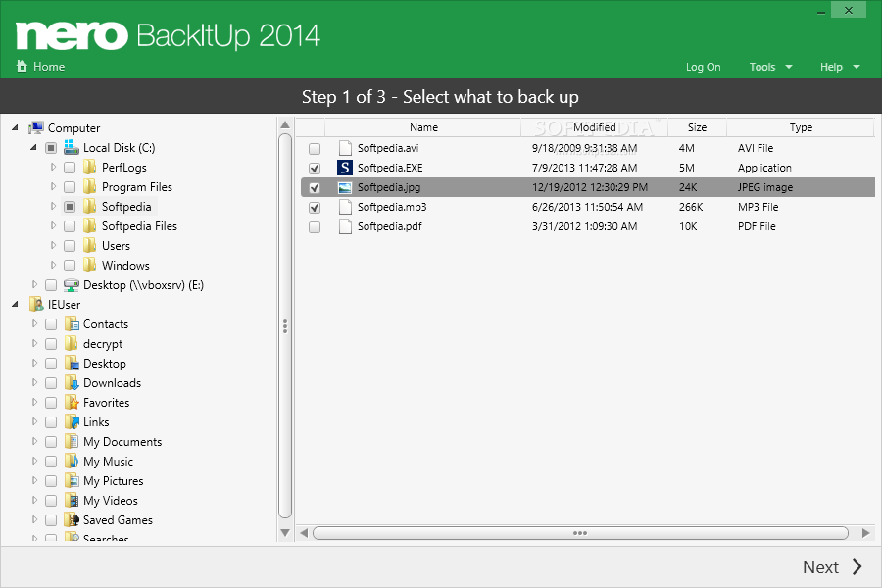The image size is (882, 588).
Task: Click the file list scroll right arrow
Action: click(x=865, y=533)
